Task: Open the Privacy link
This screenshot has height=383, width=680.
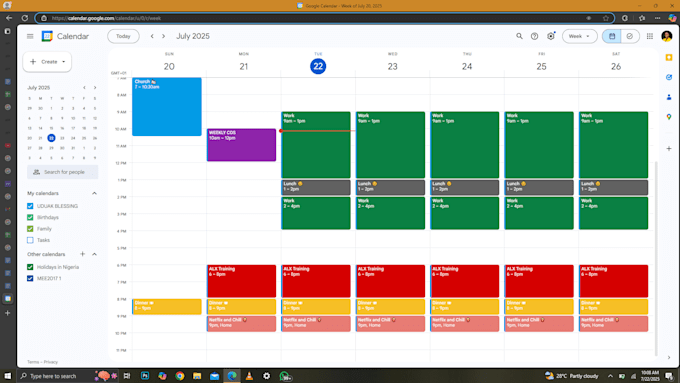Action: [51, 362]
